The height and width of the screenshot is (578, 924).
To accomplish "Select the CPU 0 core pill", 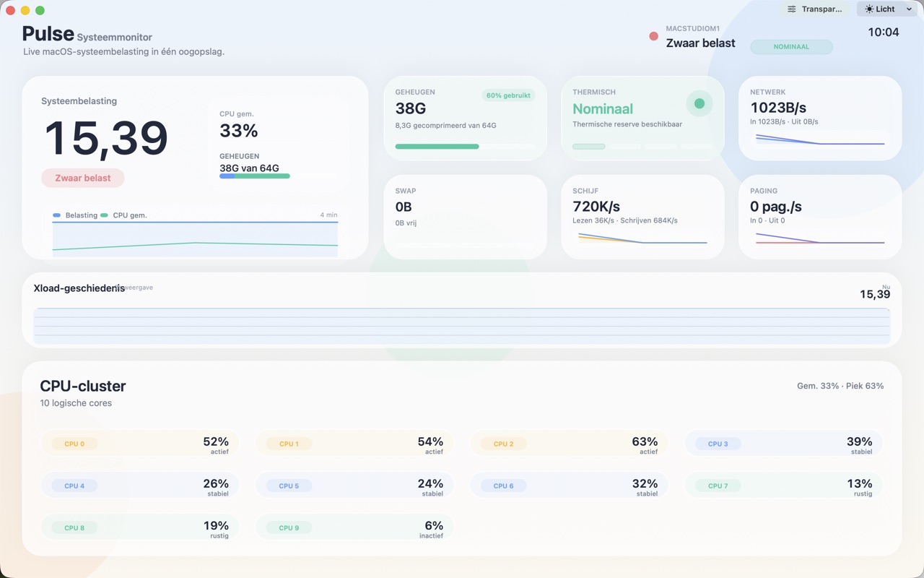I will (x=74, y=444).
